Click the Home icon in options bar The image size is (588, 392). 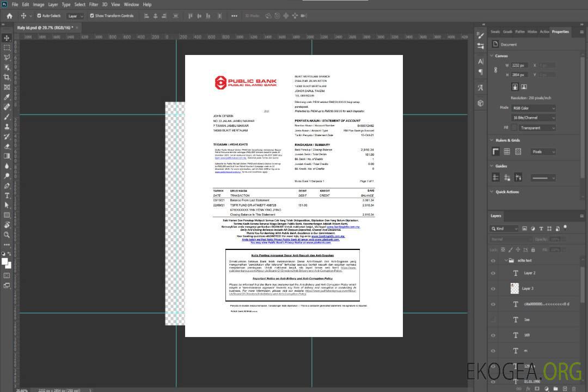pos(9,16)
